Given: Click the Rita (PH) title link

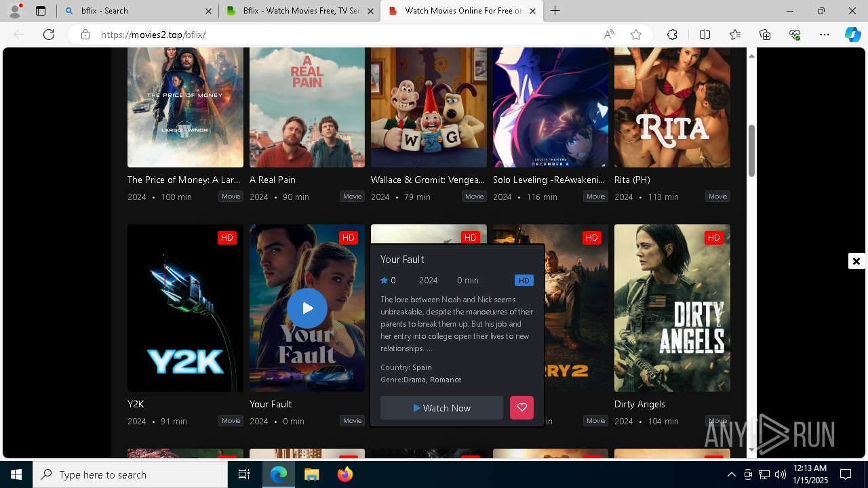Looking at the screenshot, I should (632, 180).
